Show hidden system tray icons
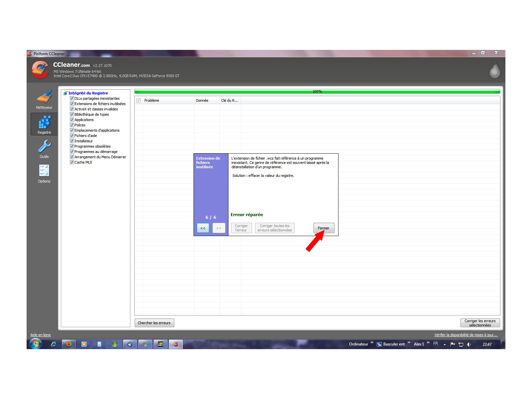Image resolution: width=532 pixels, height=399 pixels. pyautogui.click(x=445, y=344)
